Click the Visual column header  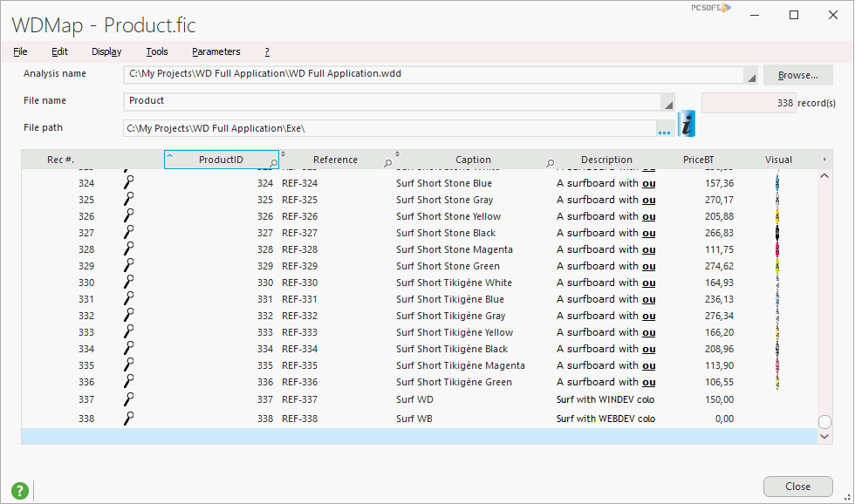coord(778,160)
